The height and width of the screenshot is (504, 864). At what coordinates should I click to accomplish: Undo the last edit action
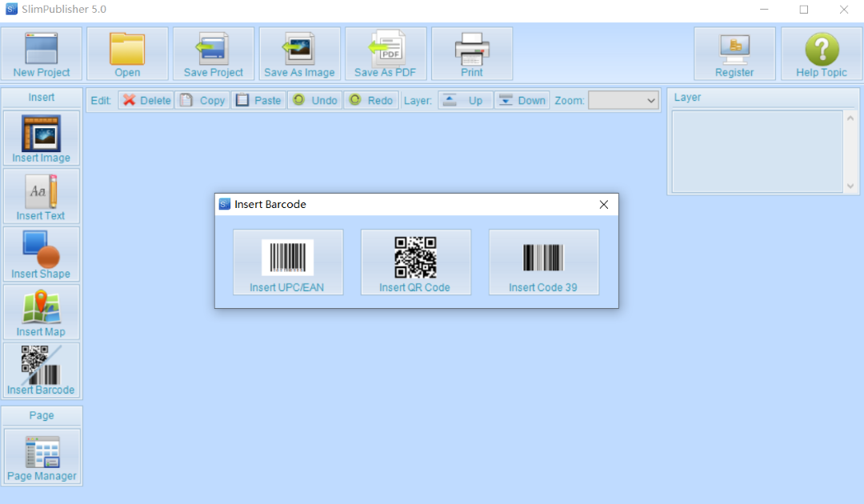point(314,99)
